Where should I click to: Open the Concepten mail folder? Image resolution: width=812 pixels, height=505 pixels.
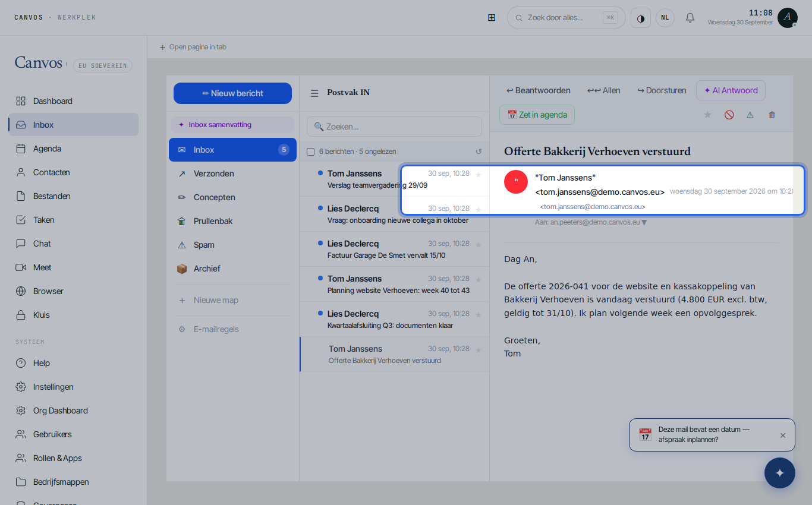tap(232, 197)
